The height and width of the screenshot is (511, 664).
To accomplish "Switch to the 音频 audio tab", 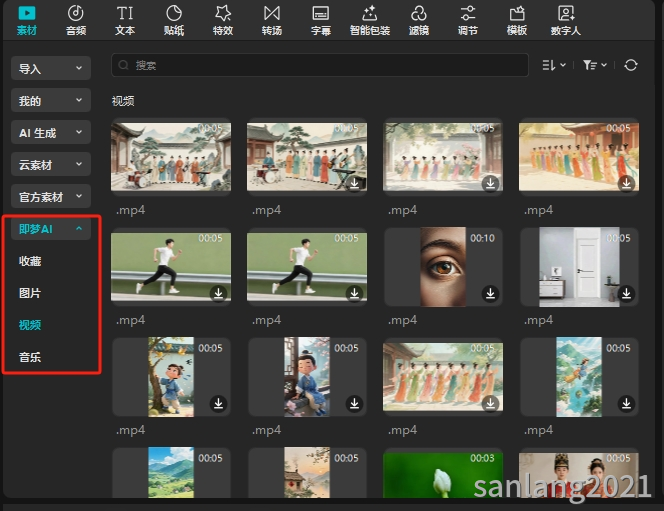I will 76,20.
